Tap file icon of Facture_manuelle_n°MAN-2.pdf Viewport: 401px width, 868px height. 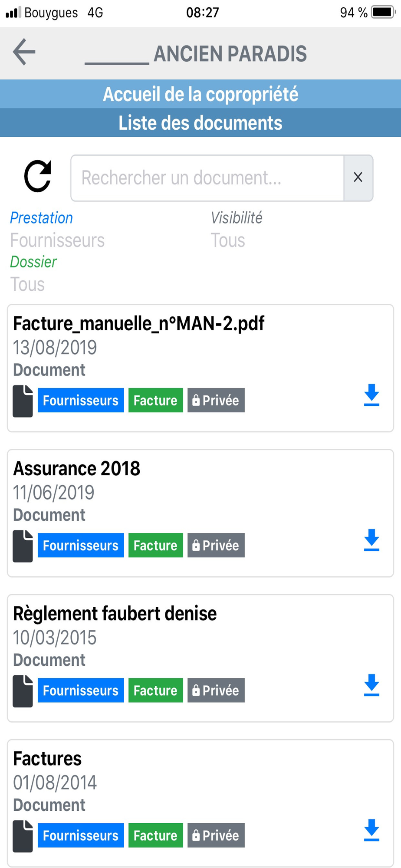point(23,401)
